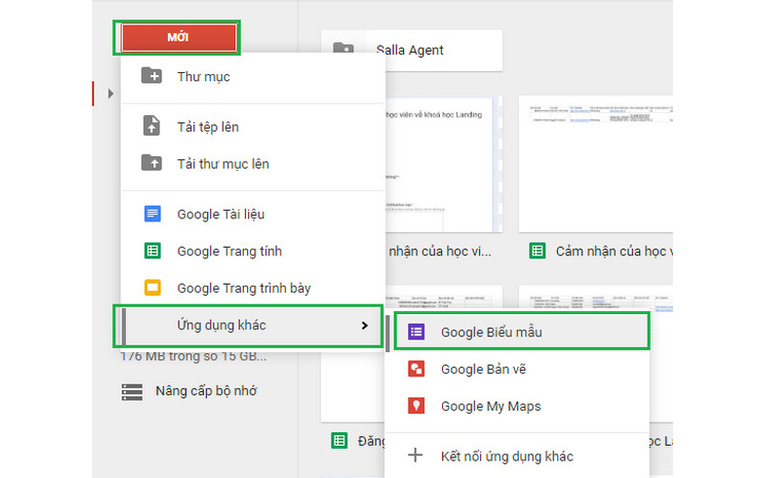Click the purple Google Forms icon
This screenshot has width=765, height=478.
[416, 332]
